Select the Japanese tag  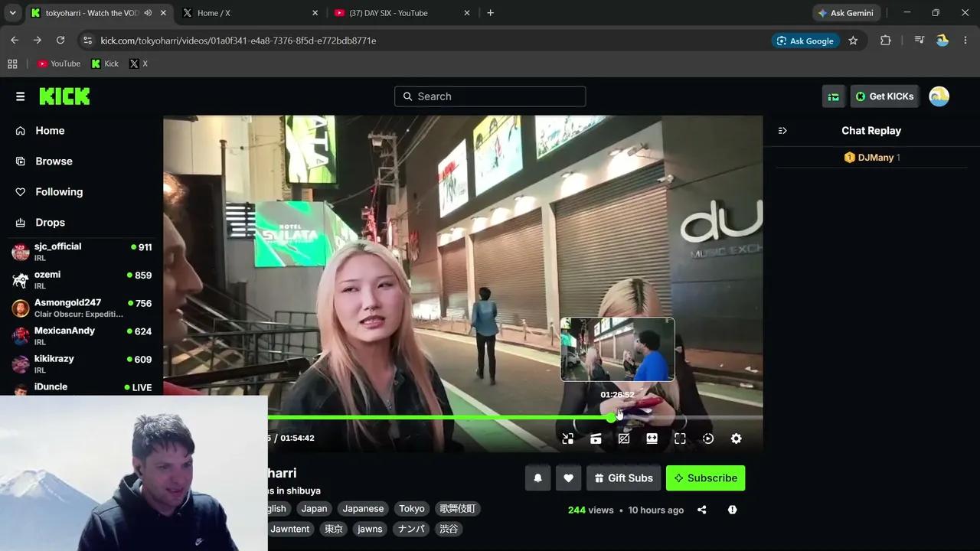click(363, 509)
